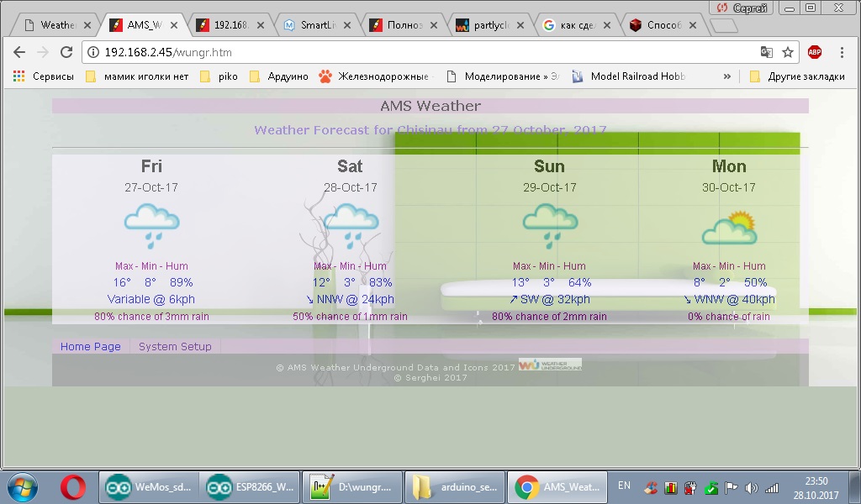Open the ABP Adblock extension icon
861x504 pixels.
pyautogui.click(x=814, y=51)
